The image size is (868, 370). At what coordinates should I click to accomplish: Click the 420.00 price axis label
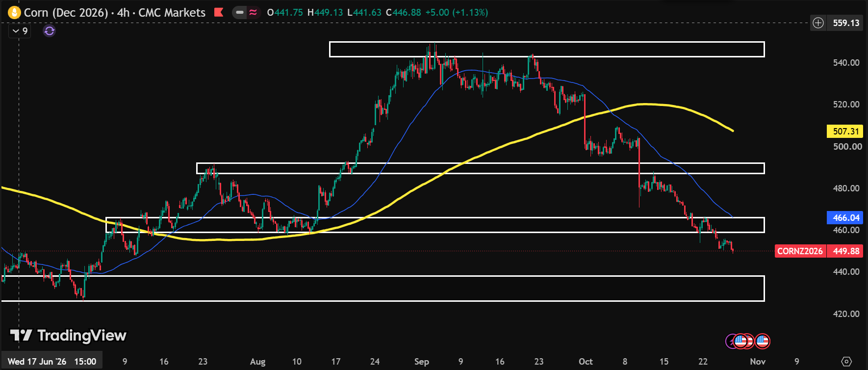[x=846, y=314]
